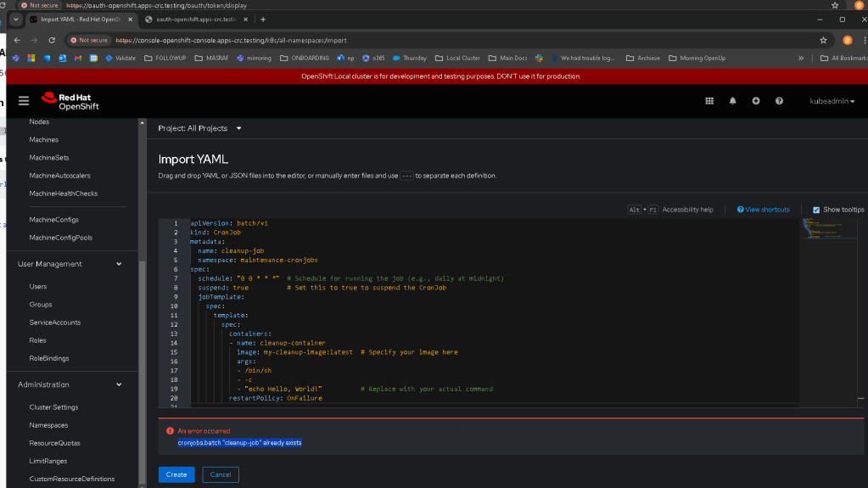Collapse the User Management section

click(x=70, y=264)
